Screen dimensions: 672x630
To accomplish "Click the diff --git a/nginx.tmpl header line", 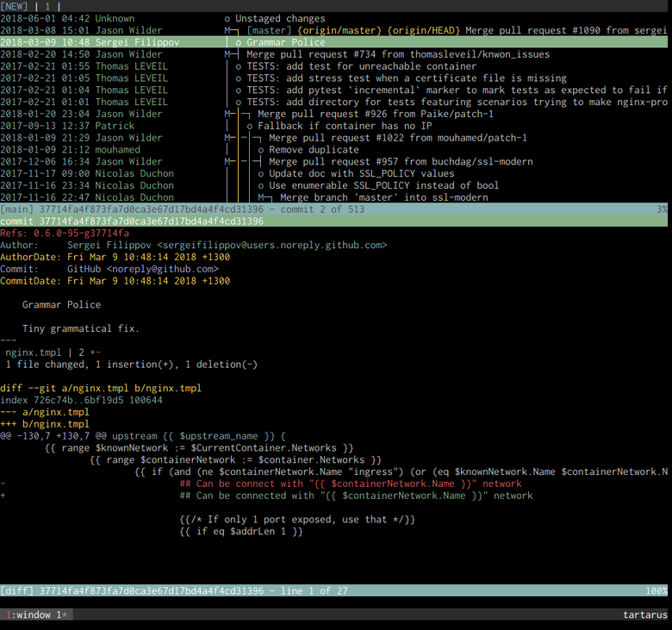I will (100, 388).
